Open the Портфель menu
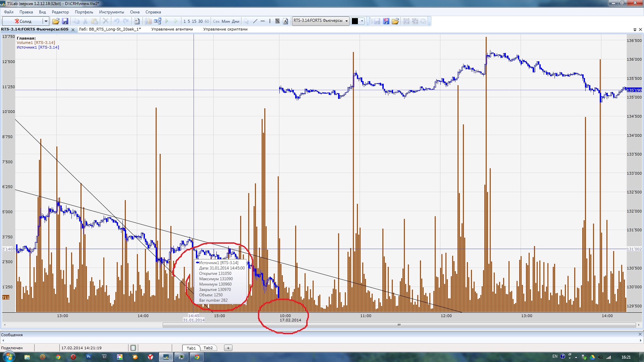 tap(84, 12)
